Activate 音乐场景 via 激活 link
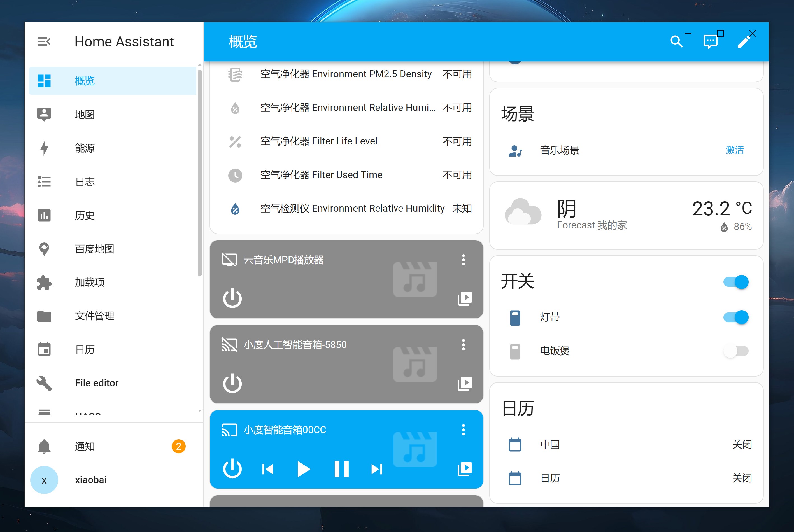 tap(735, 150)
